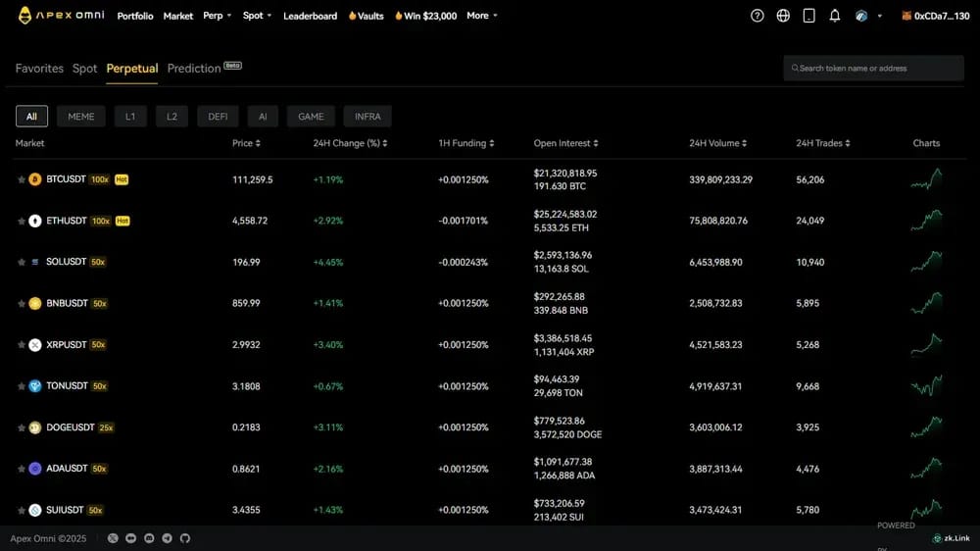
Task: Open the X (Twitter) footer icon
Action: pos(113,538)
